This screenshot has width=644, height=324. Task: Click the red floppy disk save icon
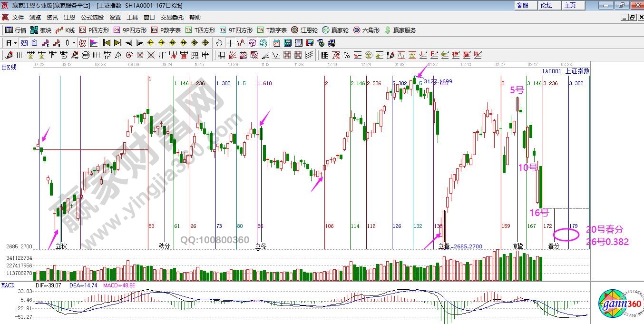(x=310, y=43)
